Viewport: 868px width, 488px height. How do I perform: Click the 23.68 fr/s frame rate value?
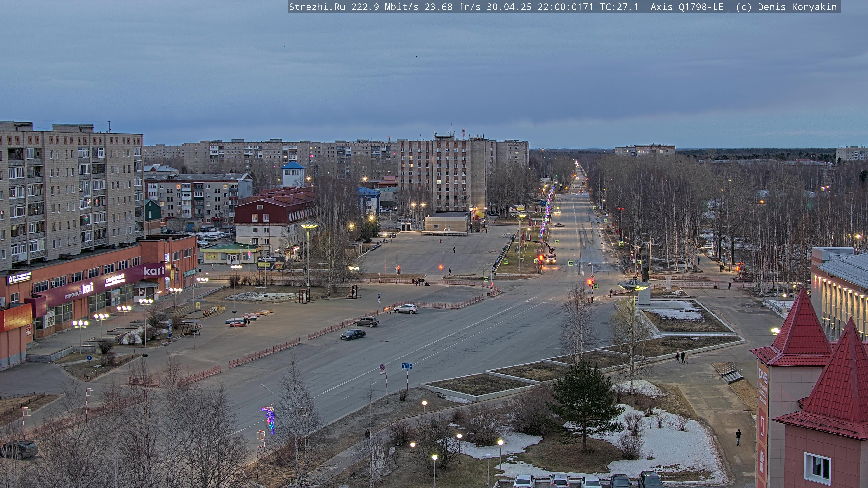pos(453,7)
